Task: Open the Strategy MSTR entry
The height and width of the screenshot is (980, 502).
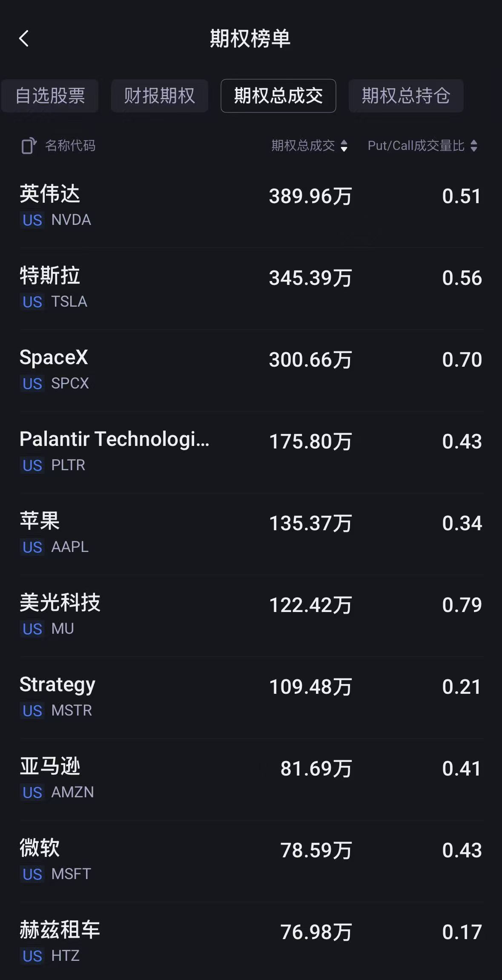Action: (251, 697)
